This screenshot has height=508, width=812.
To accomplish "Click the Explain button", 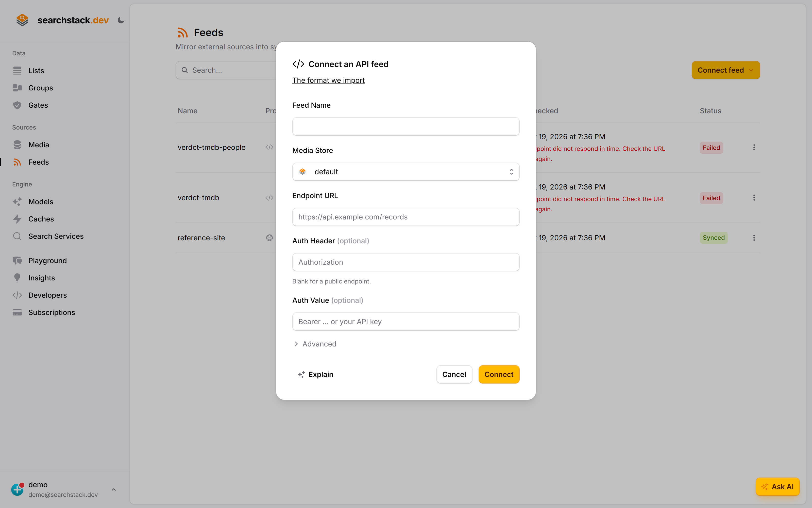I will coord(315,374).
